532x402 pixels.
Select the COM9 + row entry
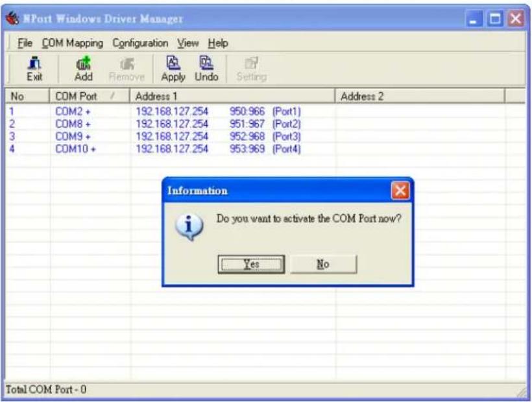click(x=73, y=136)
